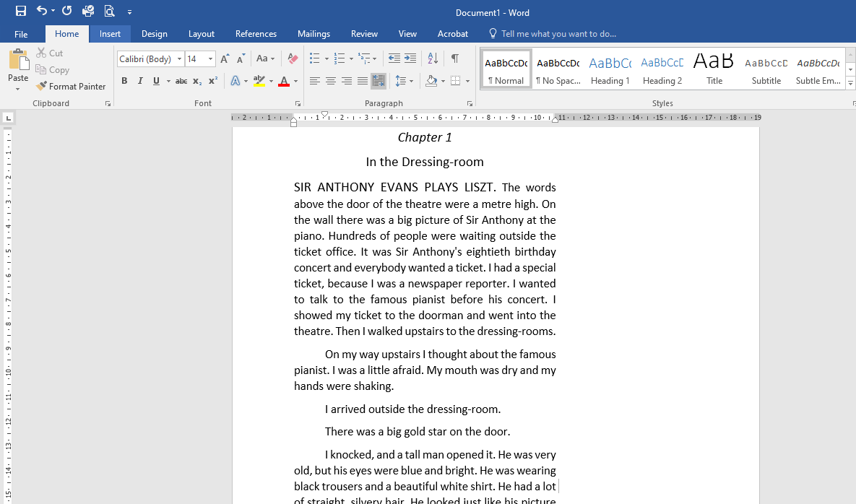
Task: Click the Tell me what you want field
Action: (558, 34)
